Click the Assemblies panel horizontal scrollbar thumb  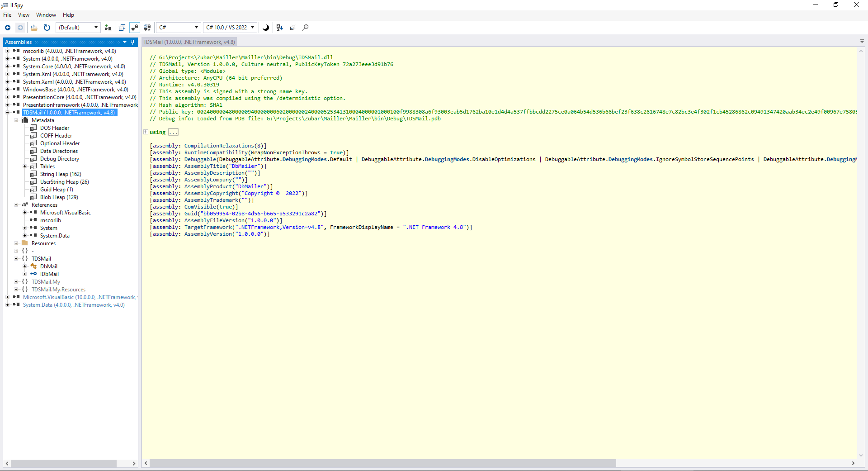coord(64,463)
